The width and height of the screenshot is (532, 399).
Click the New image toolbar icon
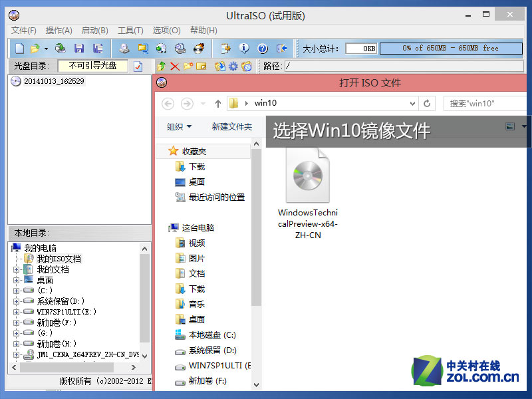click(x=20, y=49)
